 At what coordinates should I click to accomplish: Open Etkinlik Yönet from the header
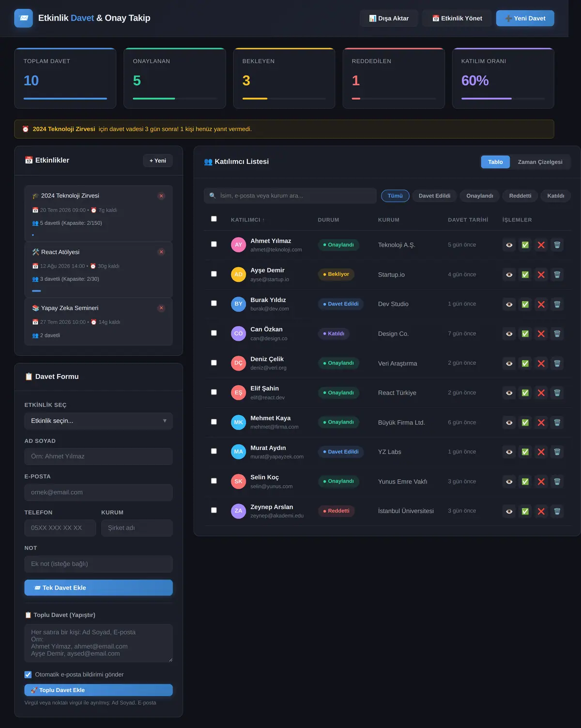tap(457, 18)
